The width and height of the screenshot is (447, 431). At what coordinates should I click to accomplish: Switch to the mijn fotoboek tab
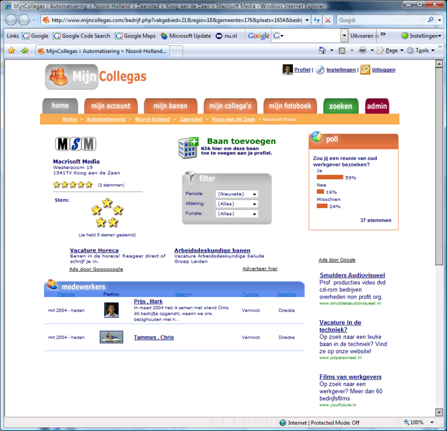[290, 106]
